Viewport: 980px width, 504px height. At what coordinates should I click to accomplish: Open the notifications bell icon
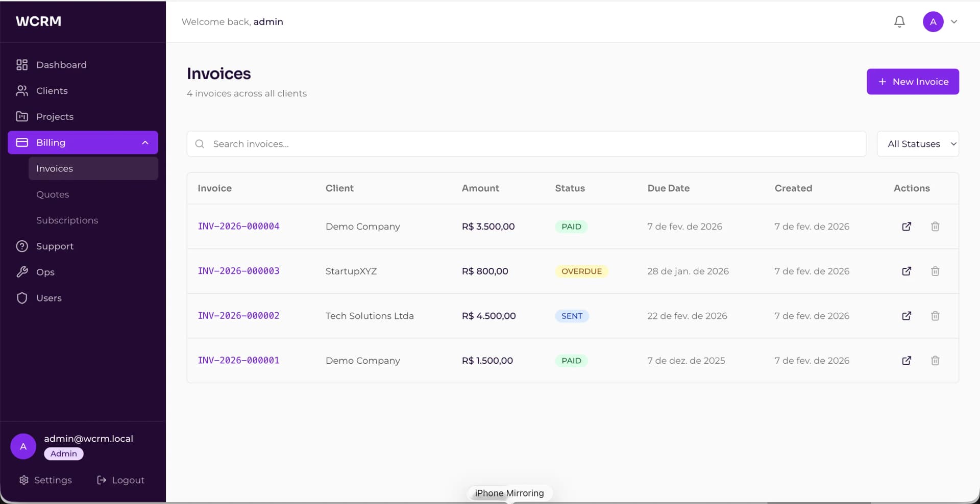pos(899,21)
